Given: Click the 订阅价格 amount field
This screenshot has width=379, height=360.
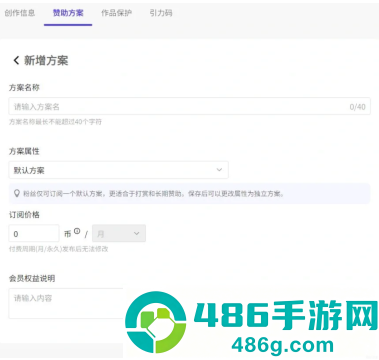Looking at the screenshot, I should [x=34, y=233].
